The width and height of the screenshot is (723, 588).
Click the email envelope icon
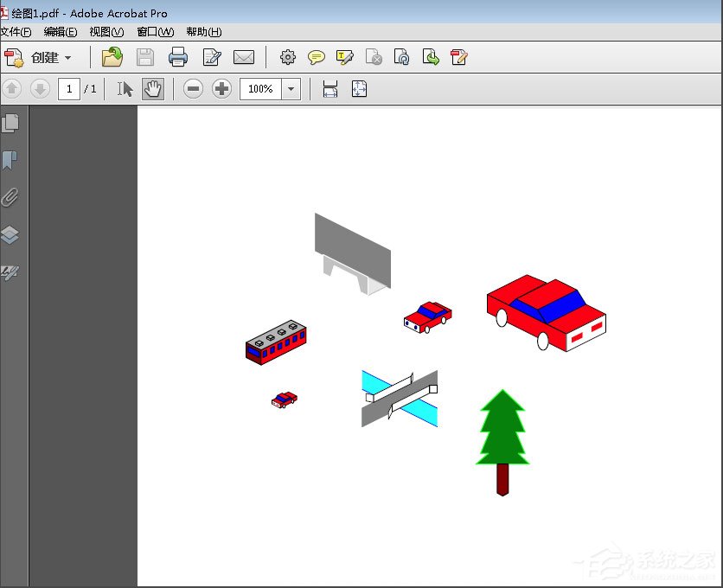point(244,58)
